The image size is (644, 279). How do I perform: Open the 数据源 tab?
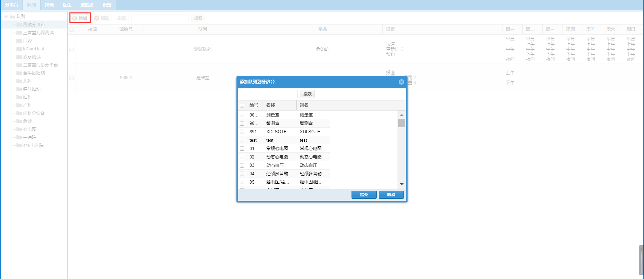[x=87, y=5]
